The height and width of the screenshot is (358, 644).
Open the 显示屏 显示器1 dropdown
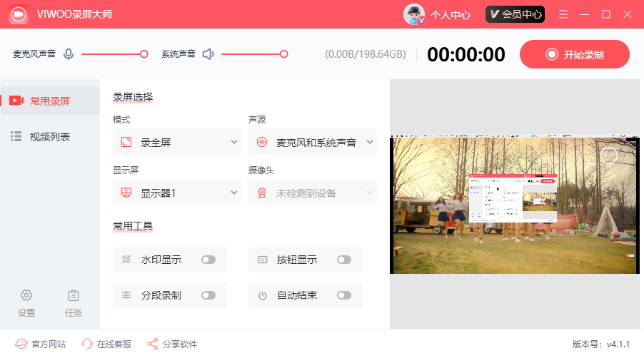tap(177, 193)
